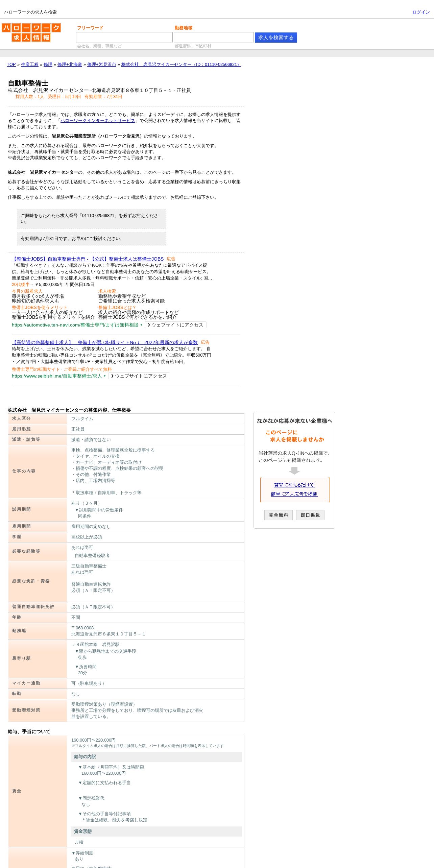
Task: Click the 賃金形態 section header
Action: click(x=156, y=831)
